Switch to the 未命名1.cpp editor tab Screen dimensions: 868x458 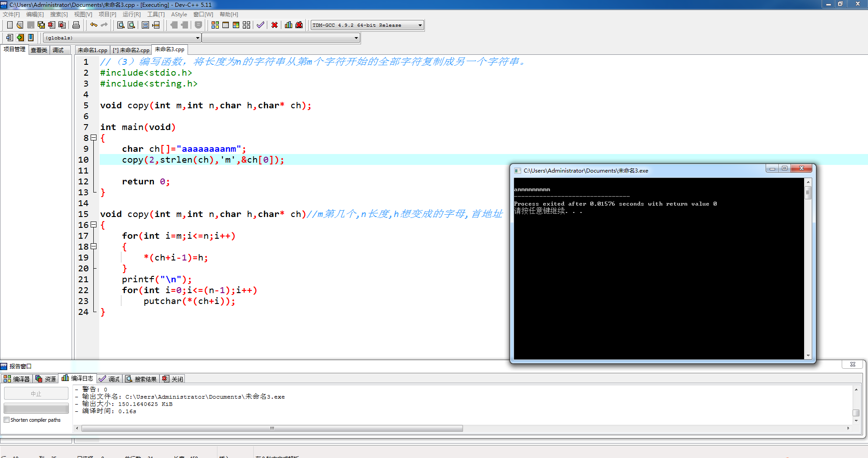click(92, 50)
